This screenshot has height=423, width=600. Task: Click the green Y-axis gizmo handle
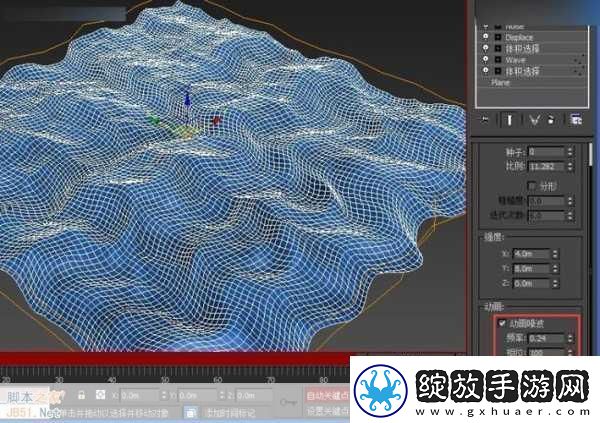click(154, 120)
